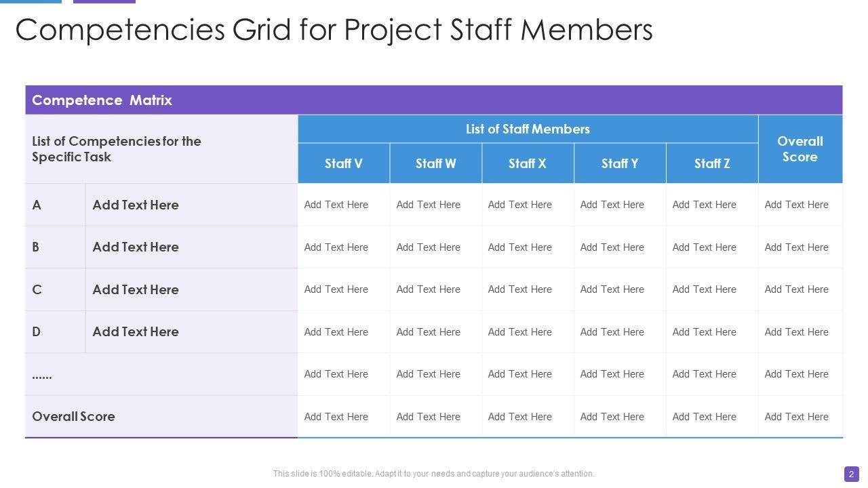This screenshot has height=488, width=868.
Task: Select the row label 'C' cell
Action: coord(37,289)
